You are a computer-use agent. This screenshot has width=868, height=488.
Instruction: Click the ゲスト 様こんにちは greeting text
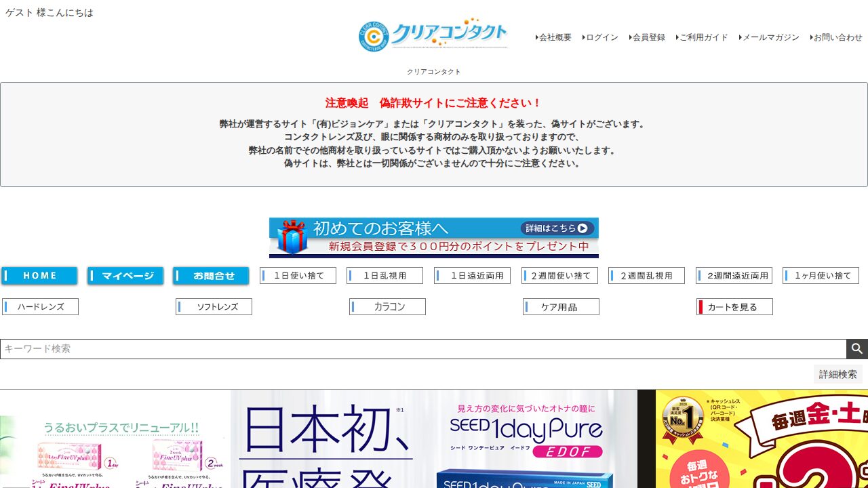pos(50,13)
